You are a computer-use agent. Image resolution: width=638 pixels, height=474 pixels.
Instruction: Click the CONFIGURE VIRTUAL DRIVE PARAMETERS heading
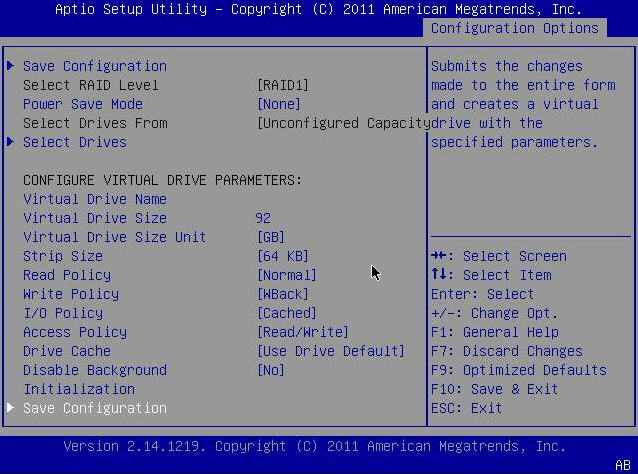(x=163, y=180)
